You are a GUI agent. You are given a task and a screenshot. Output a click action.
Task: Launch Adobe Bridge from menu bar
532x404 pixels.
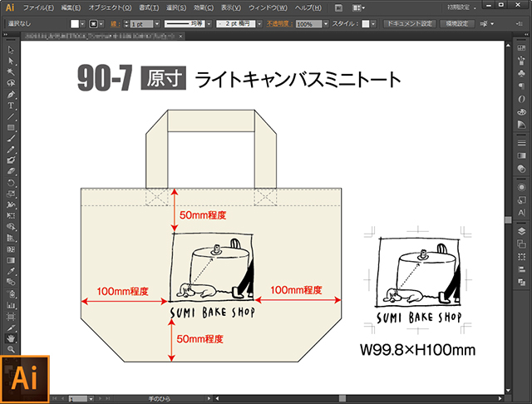tap(338, 7)
